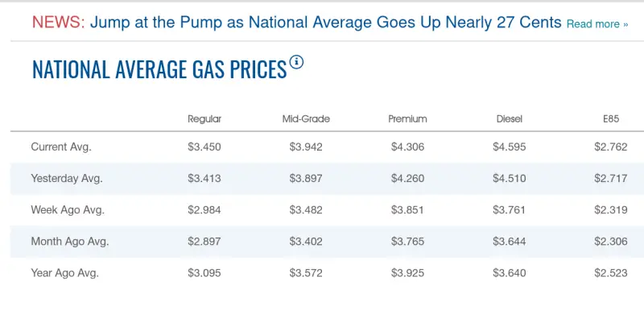Open the Read more news link
This screenshot has height=331, width=644.
(x=597, y=24)
